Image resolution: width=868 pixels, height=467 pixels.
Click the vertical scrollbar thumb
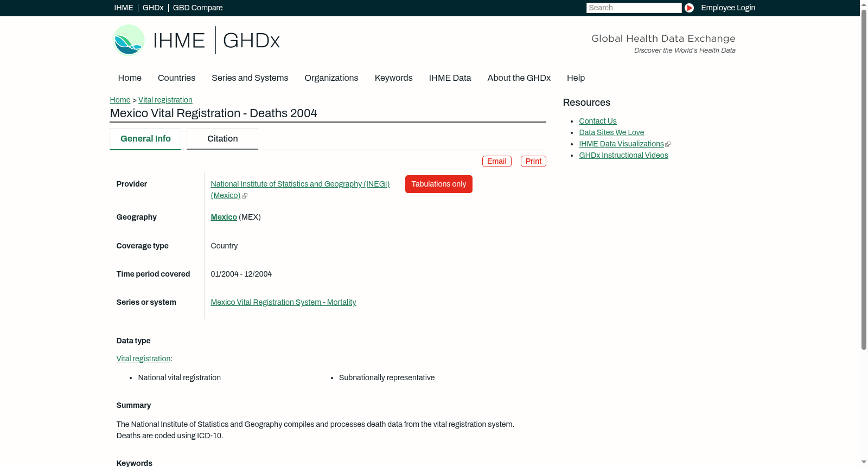(864, 179)
